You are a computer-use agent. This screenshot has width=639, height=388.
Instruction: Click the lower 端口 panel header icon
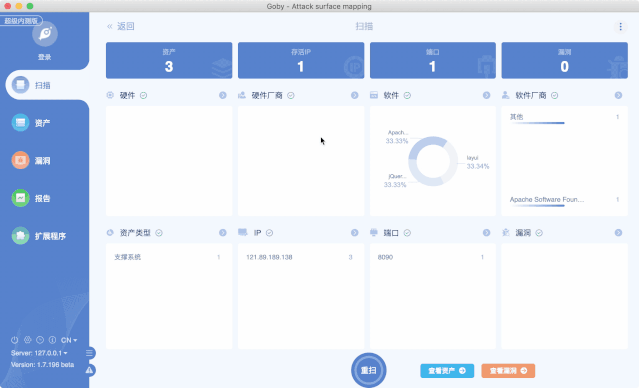pos(374,232)
